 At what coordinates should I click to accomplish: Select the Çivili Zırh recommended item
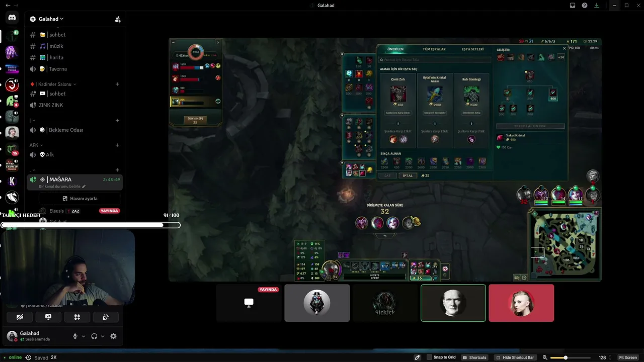(397, 111)
